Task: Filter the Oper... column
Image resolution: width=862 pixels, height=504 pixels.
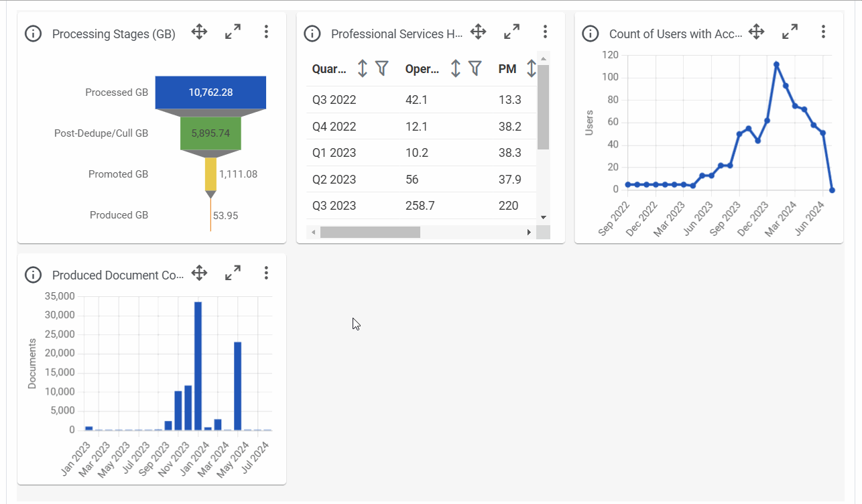Action: 475,68
